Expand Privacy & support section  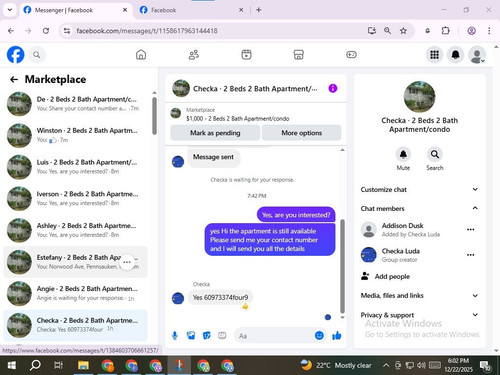(x=419, y=315)
